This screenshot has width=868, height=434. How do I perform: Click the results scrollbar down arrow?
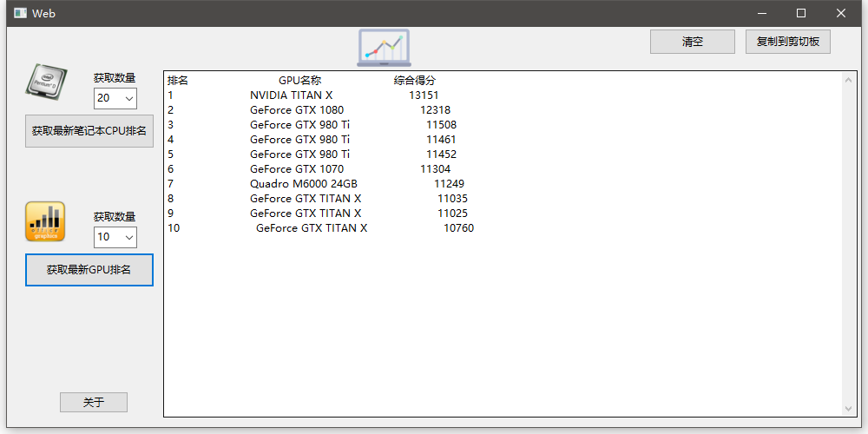[848, 409]
